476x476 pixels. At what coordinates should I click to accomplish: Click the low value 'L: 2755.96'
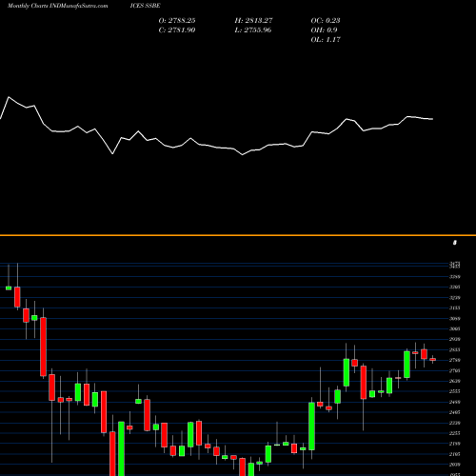coord(253,30)
